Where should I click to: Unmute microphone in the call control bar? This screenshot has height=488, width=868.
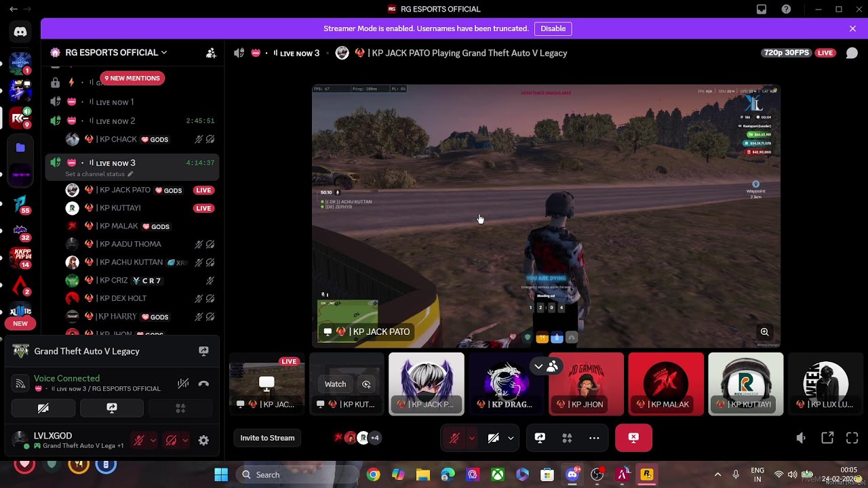[x=454, y=438]
